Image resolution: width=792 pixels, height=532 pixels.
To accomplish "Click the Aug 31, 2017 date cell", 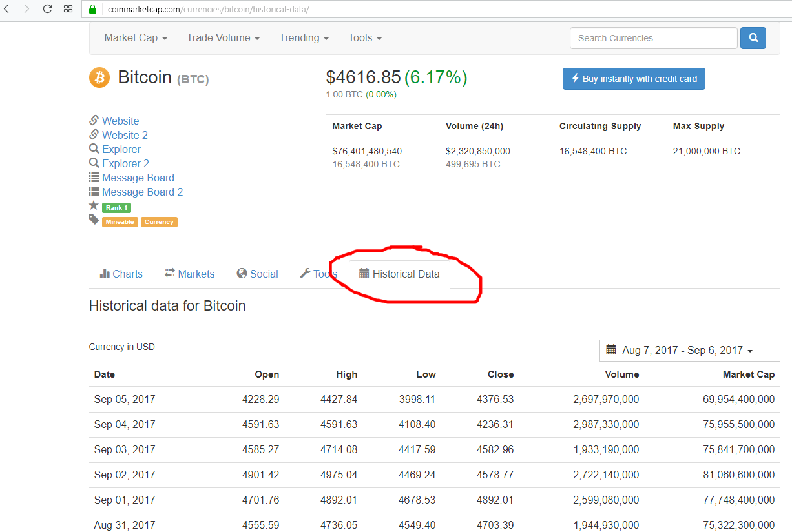I will tap(125, 525).
